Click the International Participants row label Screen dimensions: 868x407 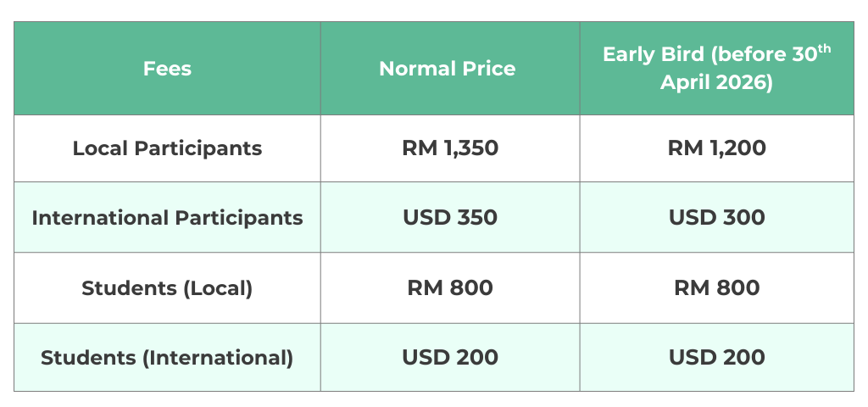pos(167,218)
